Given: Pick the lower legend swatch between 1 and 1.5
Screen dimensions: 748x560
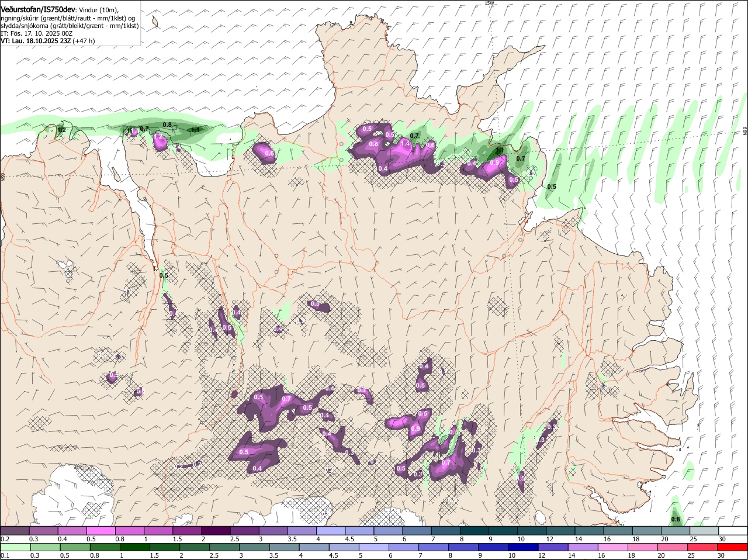Looking at the screenshot, I should [x=135, y=547].
